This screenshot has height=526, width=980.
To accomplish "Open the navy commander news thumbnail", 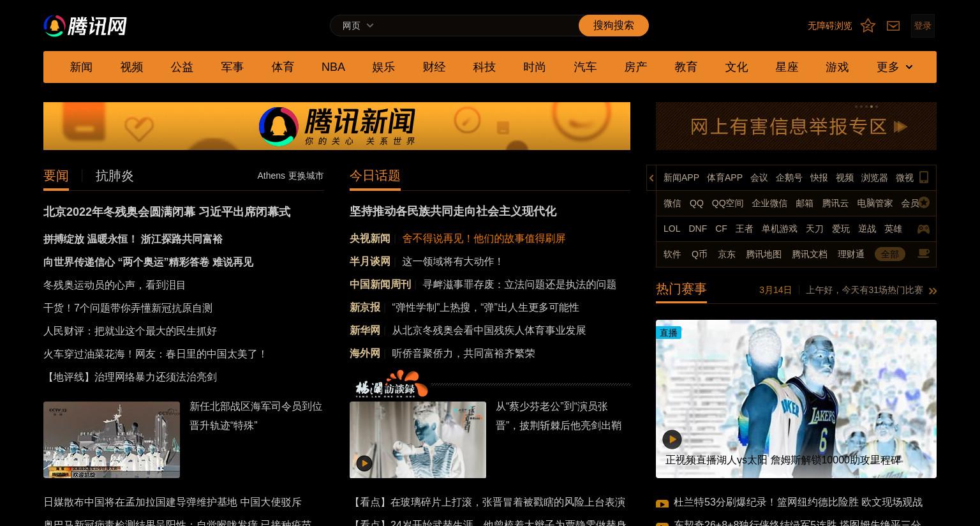I will 112,440.
